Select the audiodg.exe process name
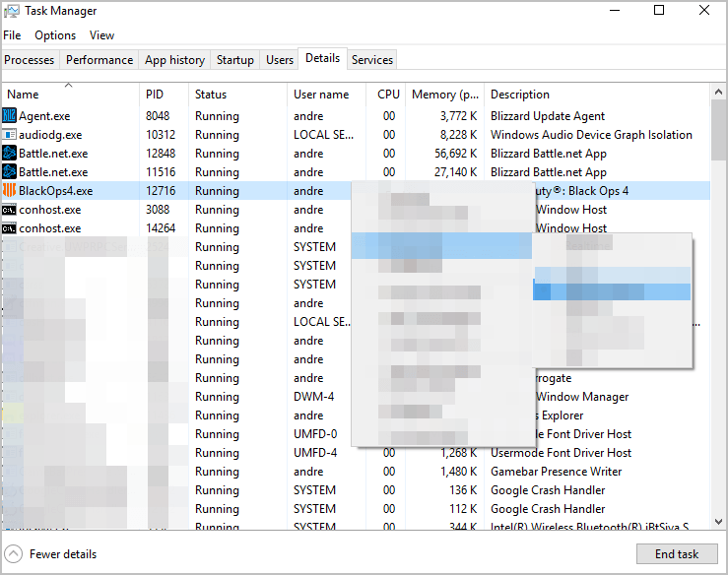Viewport: 728px width, 575px height. click(50, 135)
